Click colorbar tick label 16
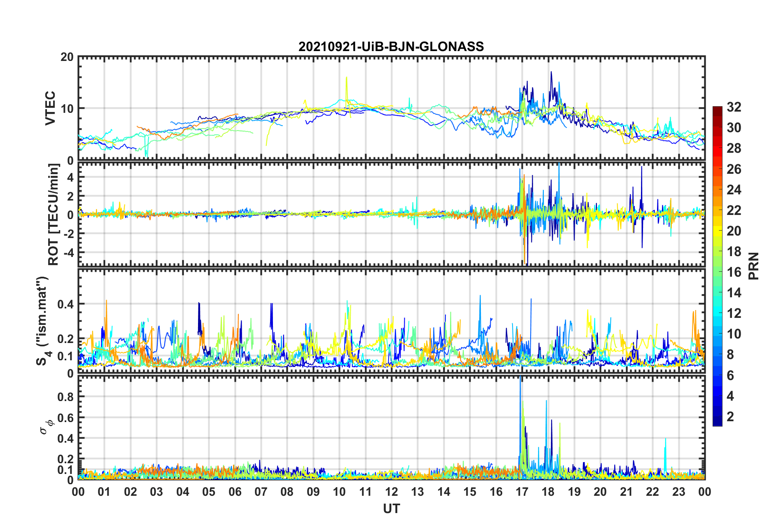This screenshot has height=532, width=783. (x=734, y=272)
